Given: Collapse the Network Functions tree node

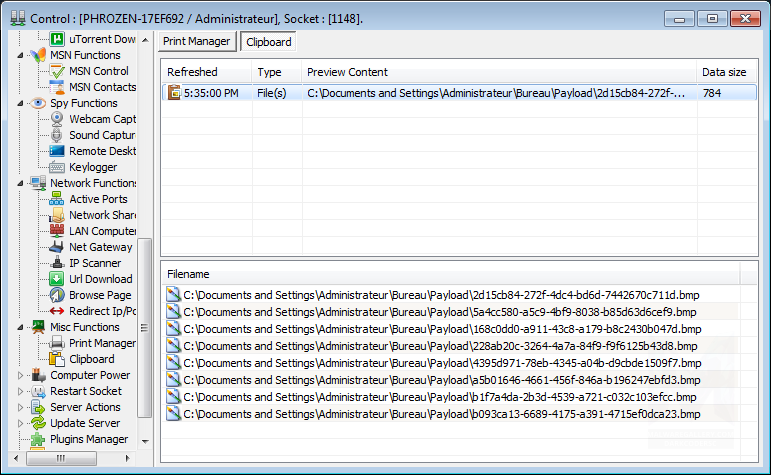Looking at the screenshot, I should [21, 183].
